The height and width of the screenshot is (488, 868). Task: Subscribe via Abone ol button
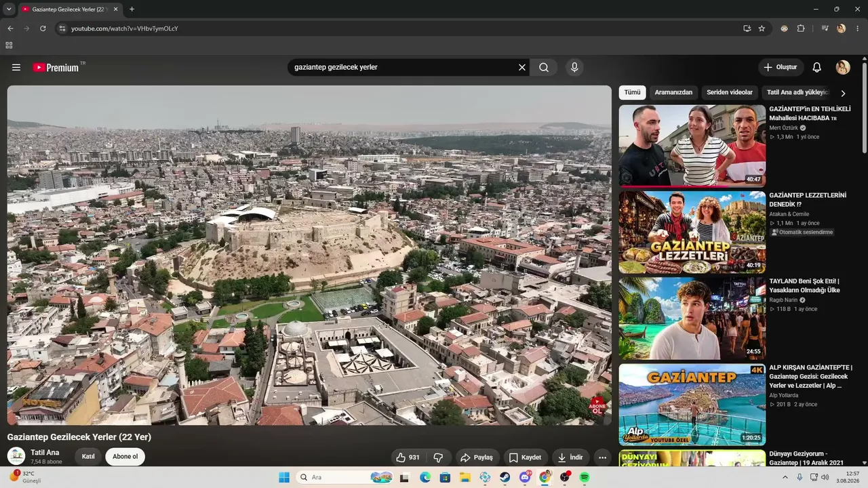(x=125, y=456)
